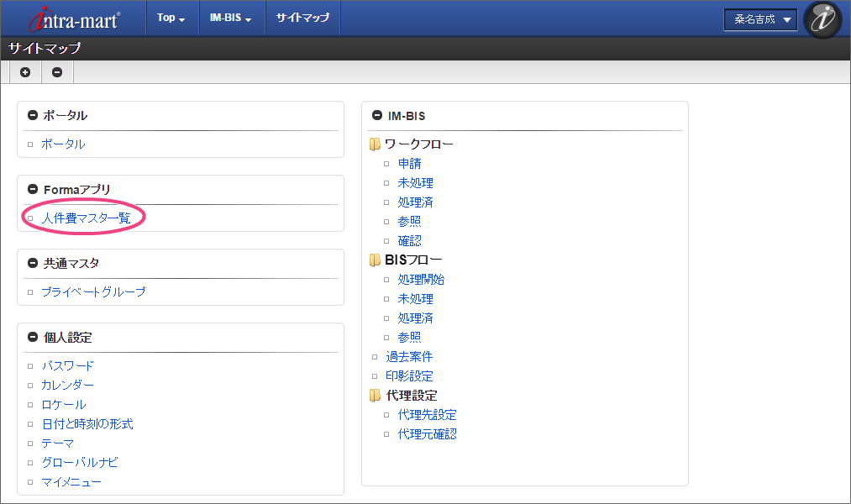Screen dimensions: 851x504
Task: Open the テーマ setting link
Action: point(57,444)
